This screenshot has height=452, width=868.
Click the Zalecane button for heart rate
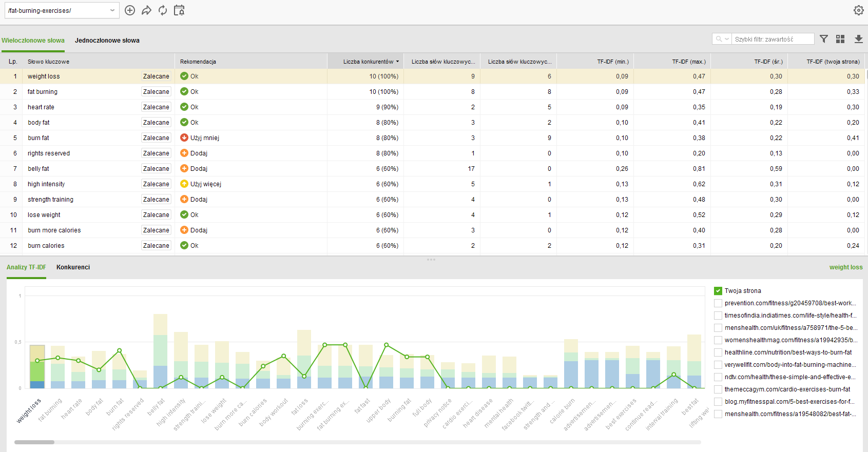coord(156,107)
